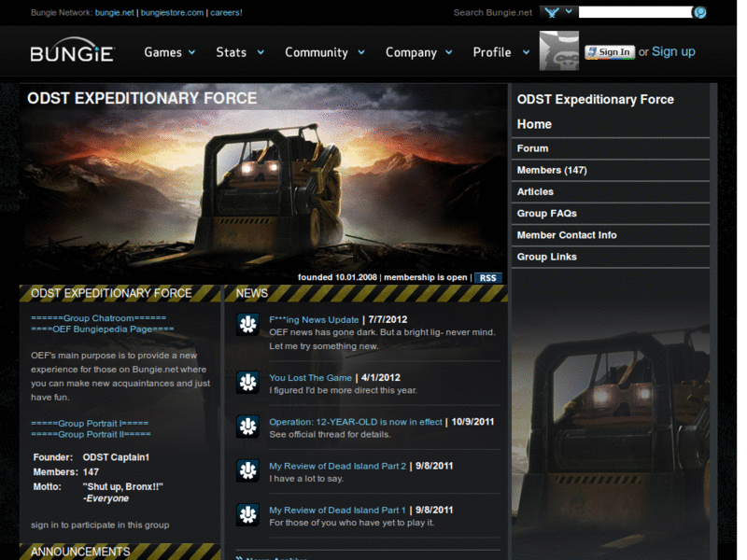The height and width of the screenshot is (560, 747).
Task: Click the search magnifier button
Action: coord(699,12)
